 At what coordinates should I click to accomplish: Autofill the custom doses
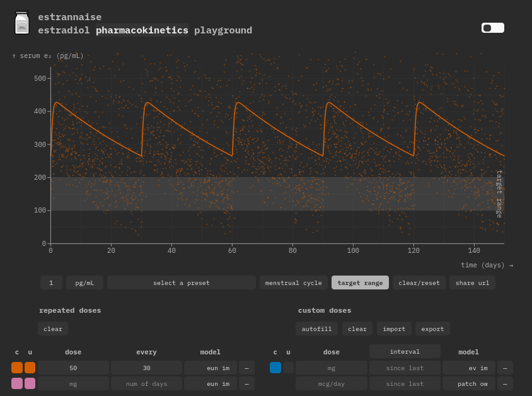316,329
